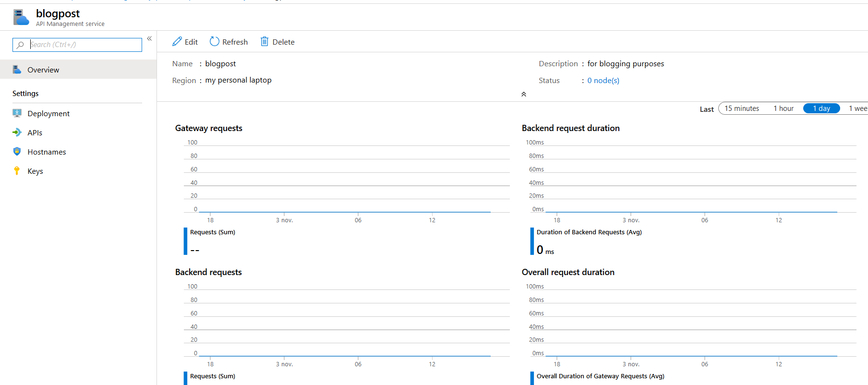Choose the 1 week time range

858,108
